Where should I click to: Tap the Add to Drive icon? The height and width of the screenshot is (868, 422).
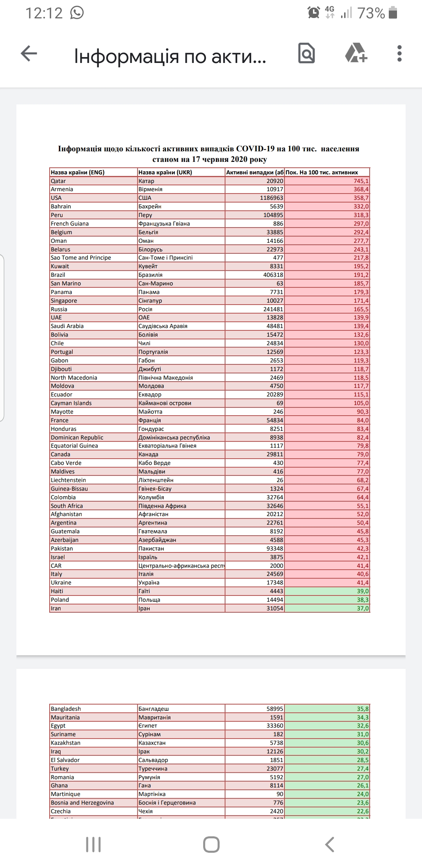[x=356, y=53]
